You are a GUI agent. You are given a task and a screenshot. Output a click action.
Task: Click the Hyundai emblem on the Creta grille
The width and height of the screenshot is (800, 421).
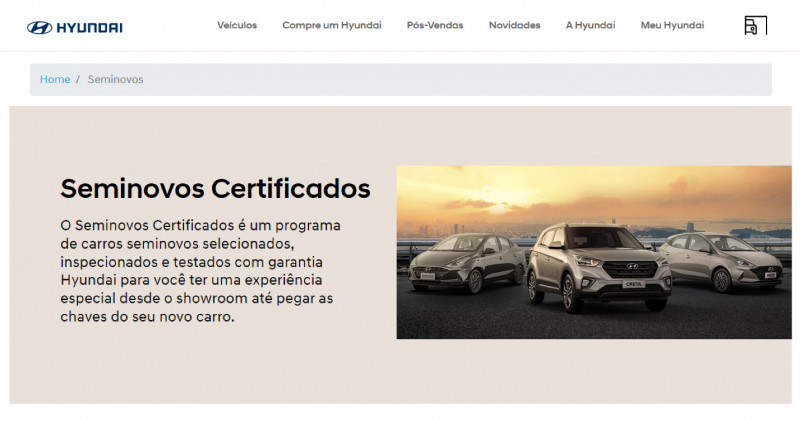point(632,266)
